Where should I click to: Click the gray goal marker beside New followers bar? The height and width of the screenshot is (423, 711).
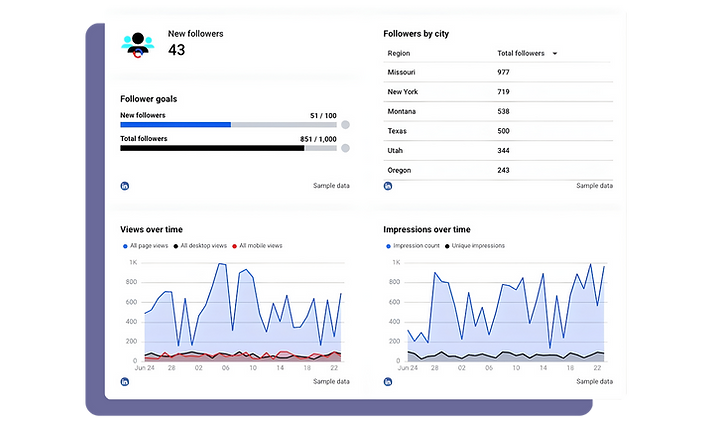pos(346,125)
